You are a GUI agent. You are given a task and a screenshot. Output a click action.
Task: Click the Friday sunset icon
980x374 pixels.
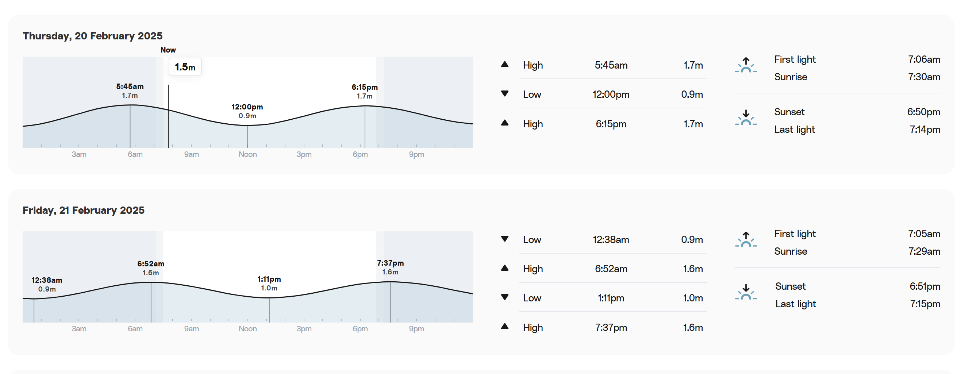(x=746, y=292)
